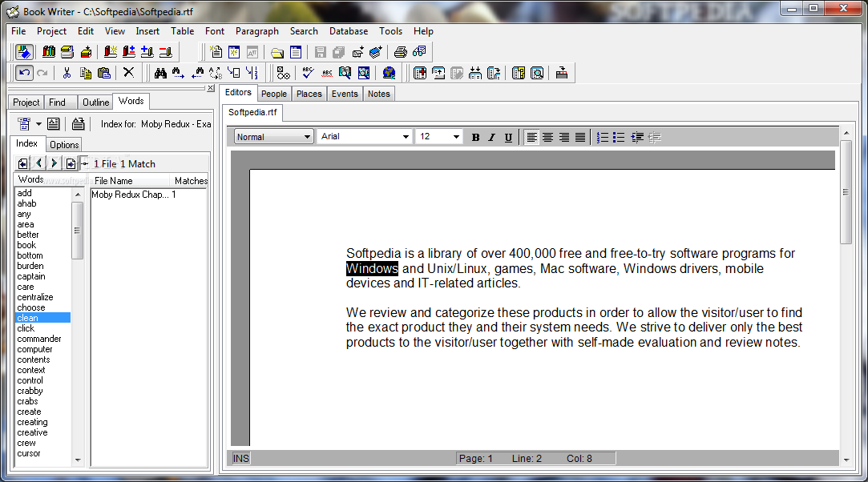
Task: Set justified paragraph alignment
Action: point(579,137)
